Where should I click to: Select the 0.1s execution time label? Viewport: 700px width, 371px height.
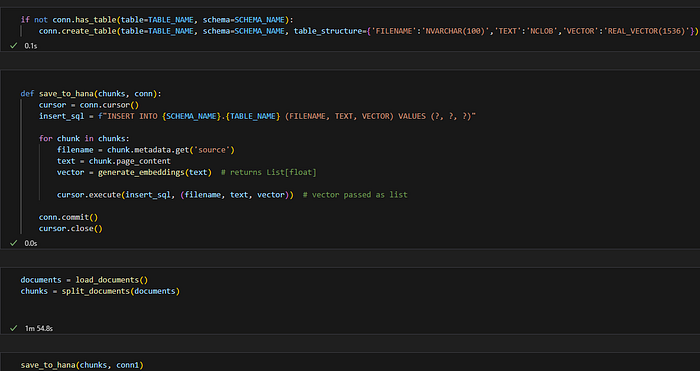click(31, 46)
